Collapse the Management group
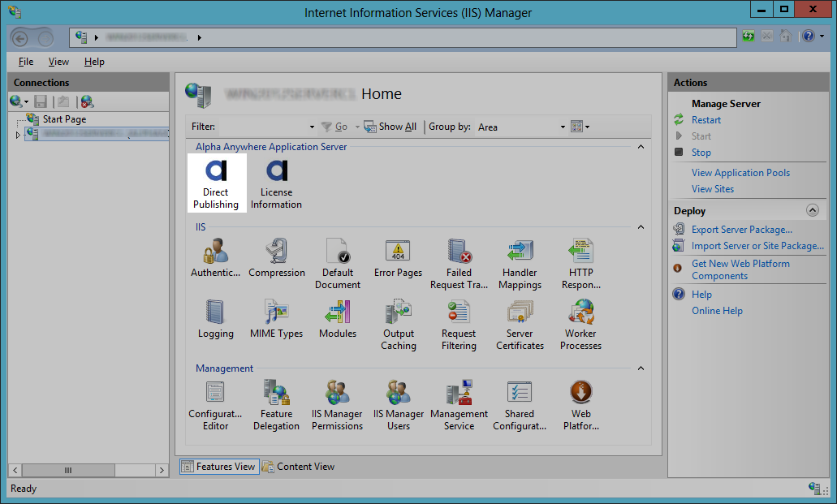 (x=641, y=368)
